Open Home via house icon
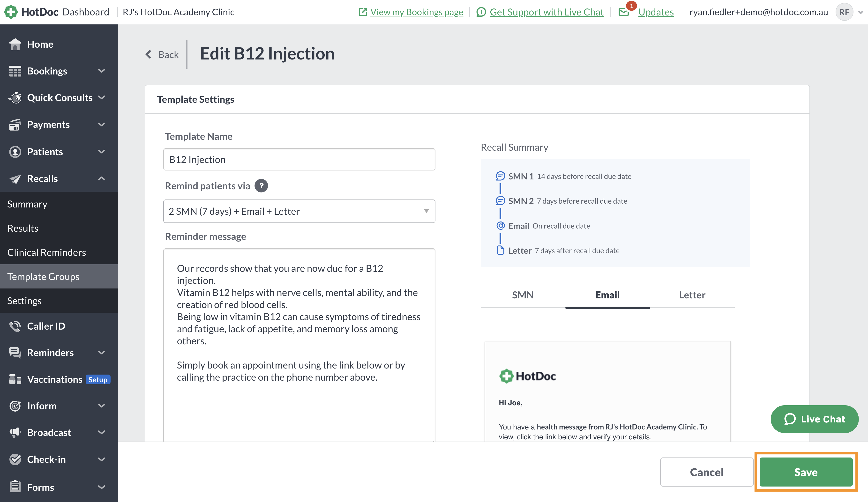This screenshot has width=868, height=502. tap(15, 44)
